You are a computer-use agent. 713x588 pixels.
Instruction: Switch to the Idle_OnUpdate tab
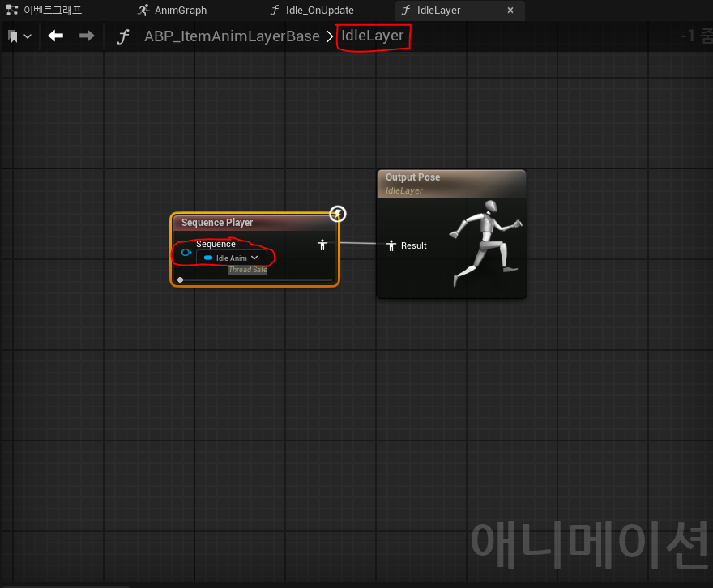tap(312, 10)
